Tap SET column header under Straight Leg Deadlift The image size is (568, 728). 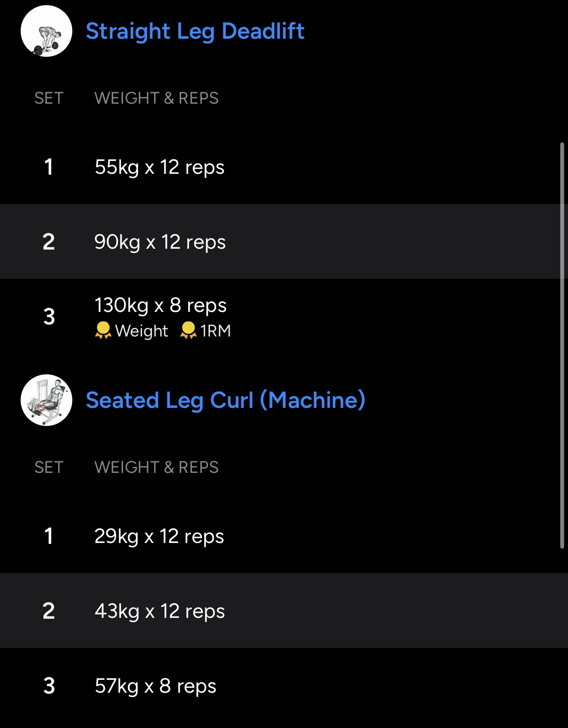(x=49, y=98)
